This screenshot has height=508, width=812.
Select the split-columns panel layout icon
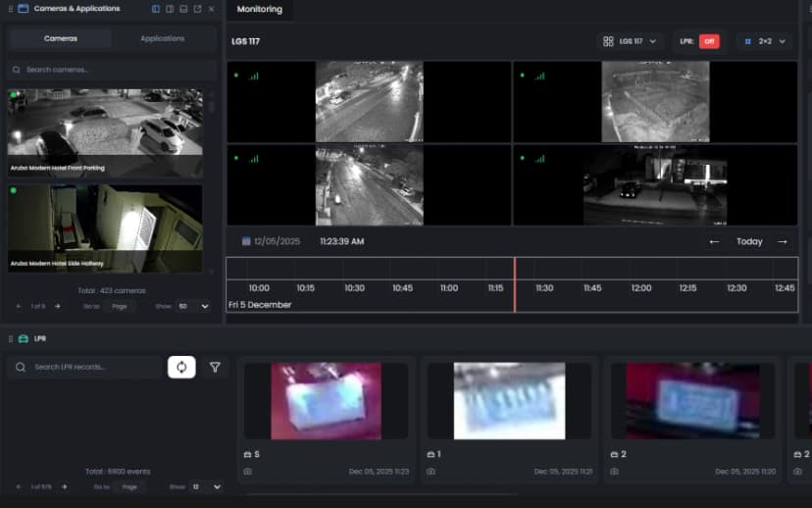[170, 9]
